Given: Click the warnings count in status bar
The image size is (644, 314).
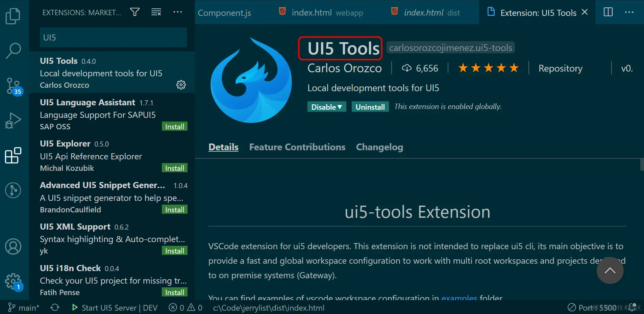Looking at the screenshot, I should 195,308.
